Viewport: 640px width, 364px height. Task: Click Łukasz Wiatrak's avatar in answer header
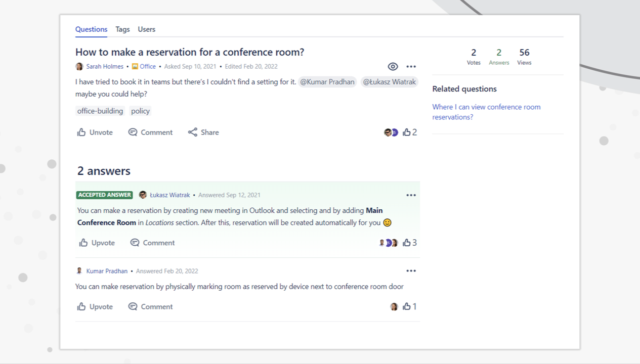point(143,195)
